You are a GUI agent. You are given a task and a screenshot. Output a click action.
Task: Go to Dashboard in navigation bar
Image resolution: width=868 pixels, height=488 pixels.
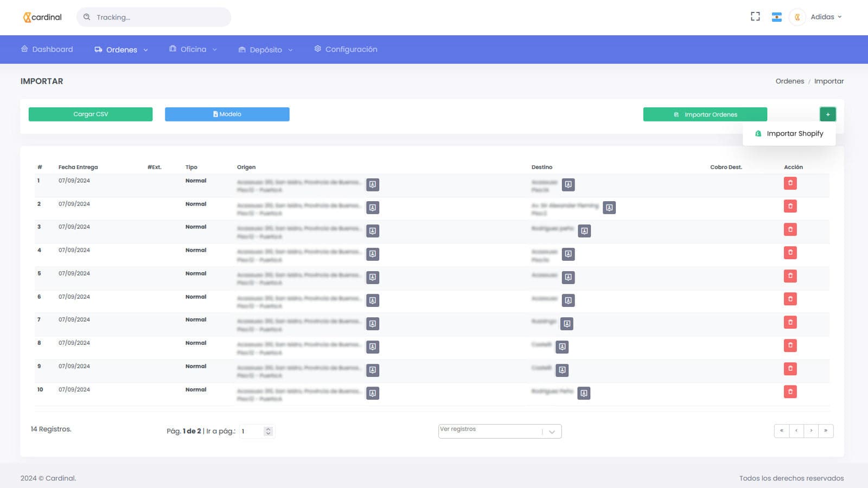47,49
